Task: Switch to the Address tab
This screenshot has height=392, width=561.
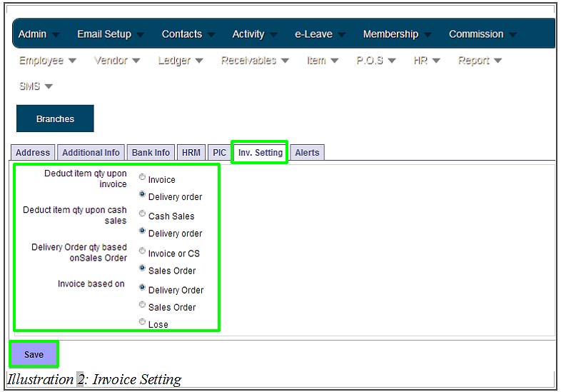Action: coord(33,153)
